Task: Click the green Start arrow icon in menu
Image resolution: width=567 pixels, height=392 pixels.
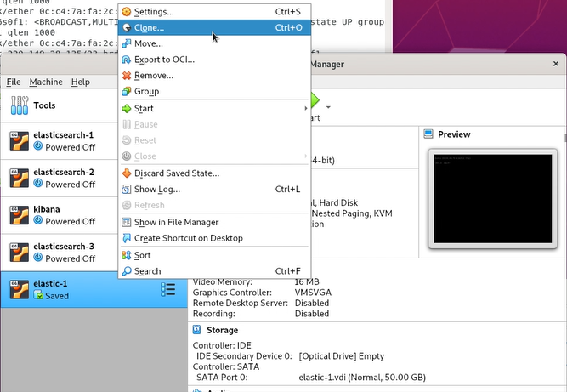Action: [126, 108]
